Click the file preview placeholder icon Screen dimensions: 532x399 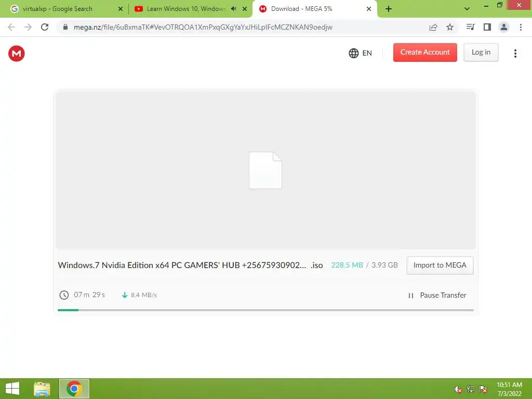click(265, 170)
